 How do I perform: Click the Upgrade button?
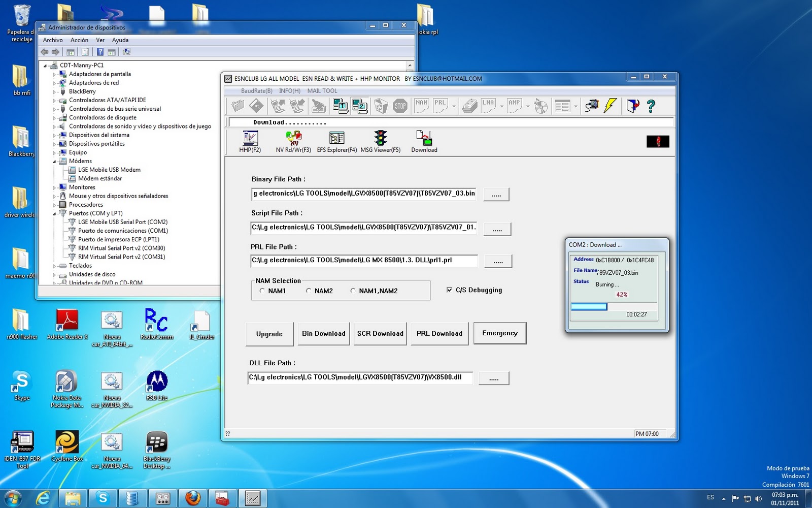[269, 334]
